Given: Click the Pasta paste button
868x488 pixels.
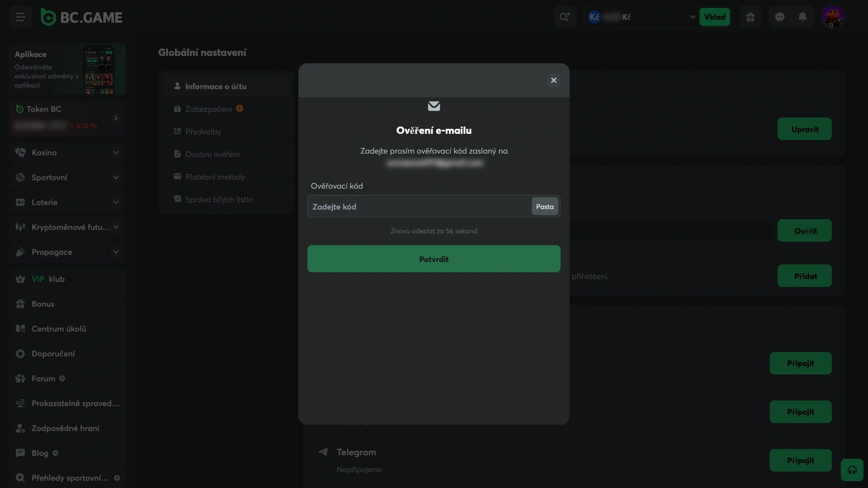Looking at the screenshot, I should [x=545, y=206].
